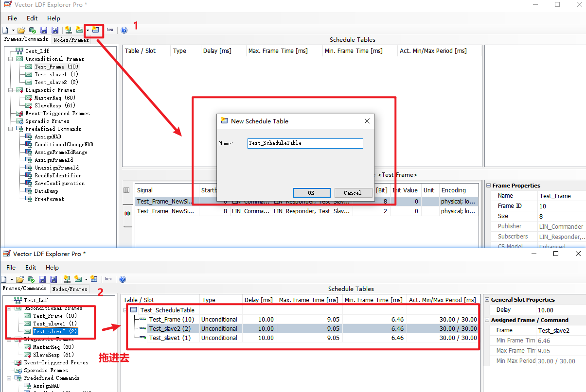Click the Save floppy icon in upper toolbar
This screenshot has height=392, width=586.
point(44,30)
